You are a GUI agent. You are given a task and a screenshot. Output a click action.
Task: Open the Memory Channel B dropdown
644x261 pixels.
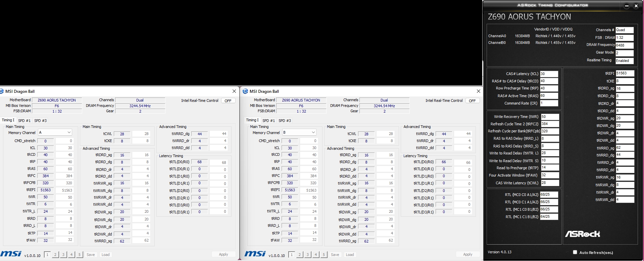(x=299, y=132)
